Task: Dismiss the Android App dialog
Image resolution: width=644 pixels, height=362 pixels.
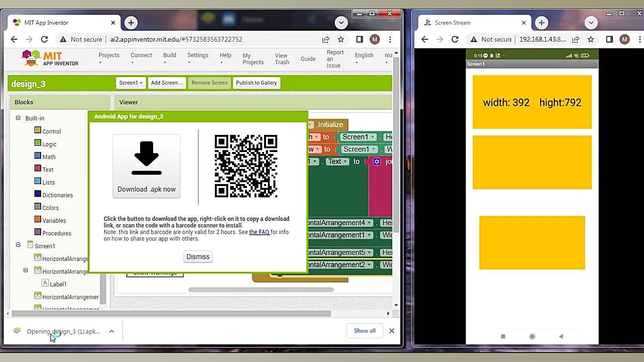Action: click(198, 257)
